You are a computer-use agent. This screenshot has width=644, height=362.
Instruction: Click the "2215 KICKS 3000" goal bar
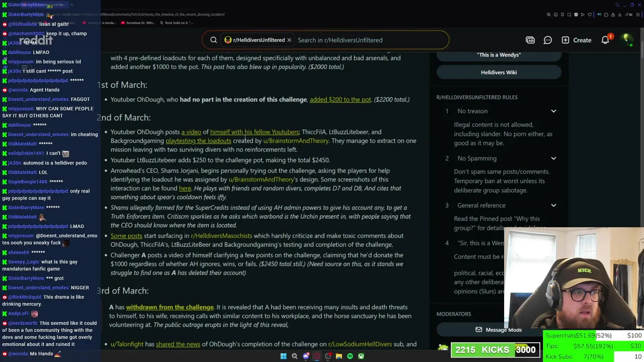[496, 349]
